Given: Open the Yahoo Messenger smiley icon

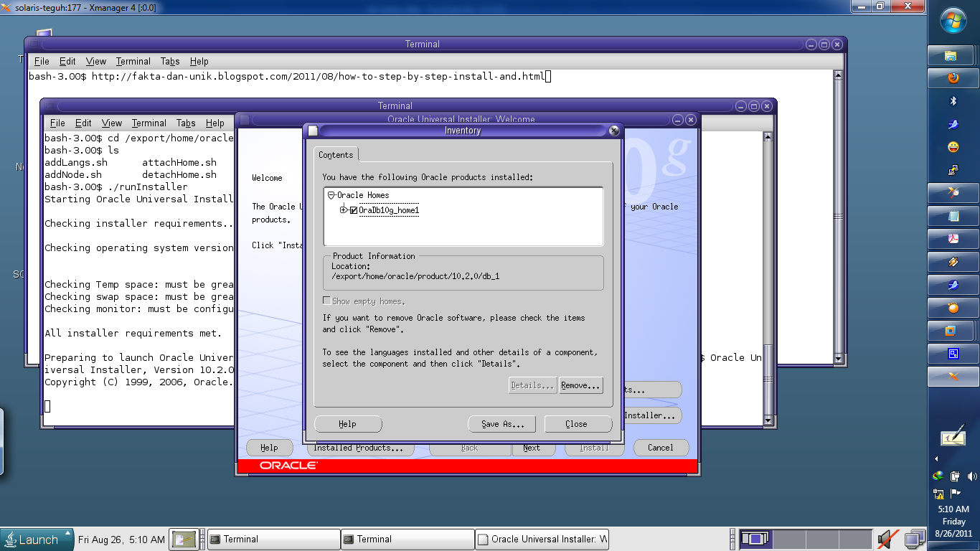Looking at the screenshot, I should [953, 147].
